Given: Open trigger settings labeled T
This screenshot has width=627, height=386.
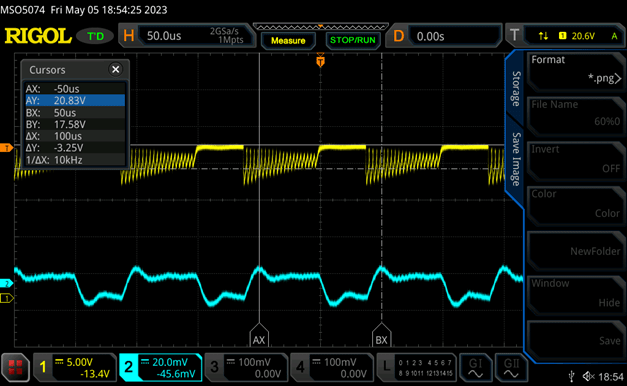Looking at the screenshot, I should [515, 36].
